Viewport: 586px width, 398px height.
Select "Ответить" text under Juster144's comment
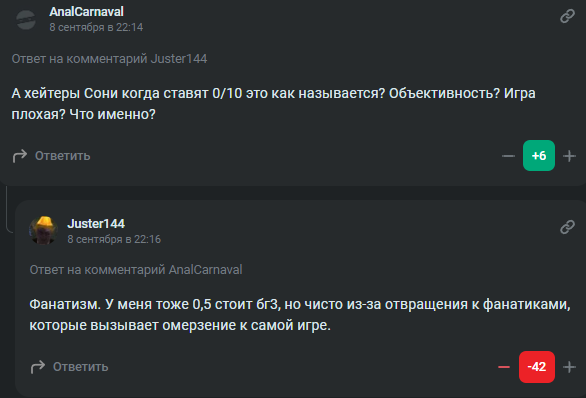click(80, 367)
